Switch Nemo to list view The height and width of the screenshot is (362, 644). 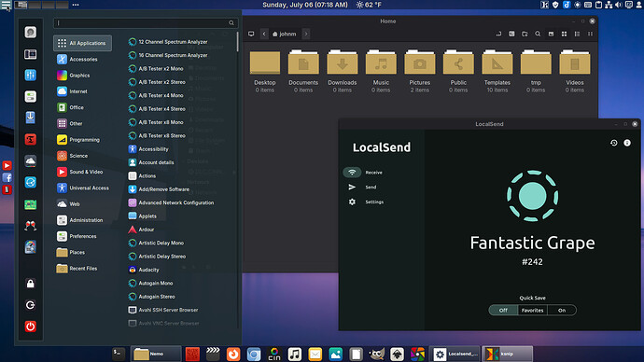pyautogui.click(x=577, y=35)
